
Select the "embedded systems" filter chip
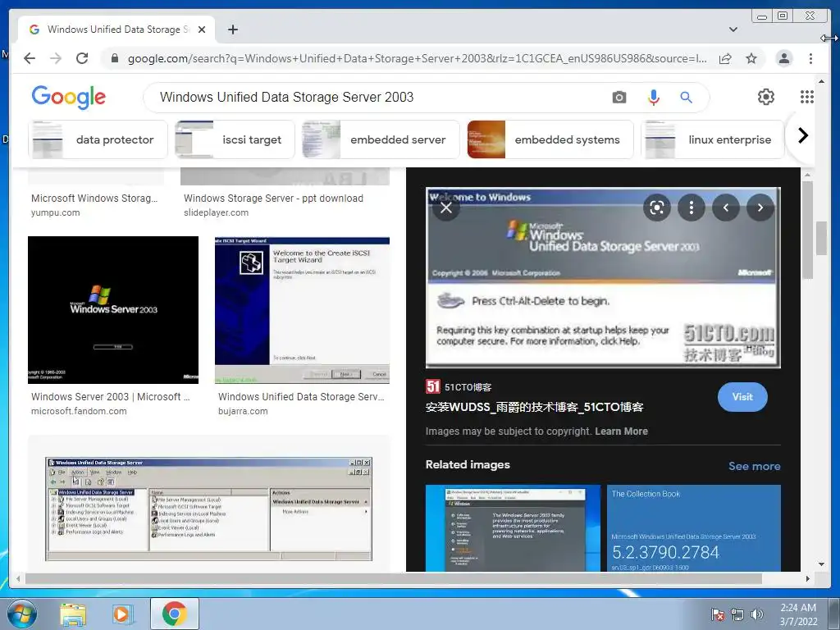tap(550, 139)
